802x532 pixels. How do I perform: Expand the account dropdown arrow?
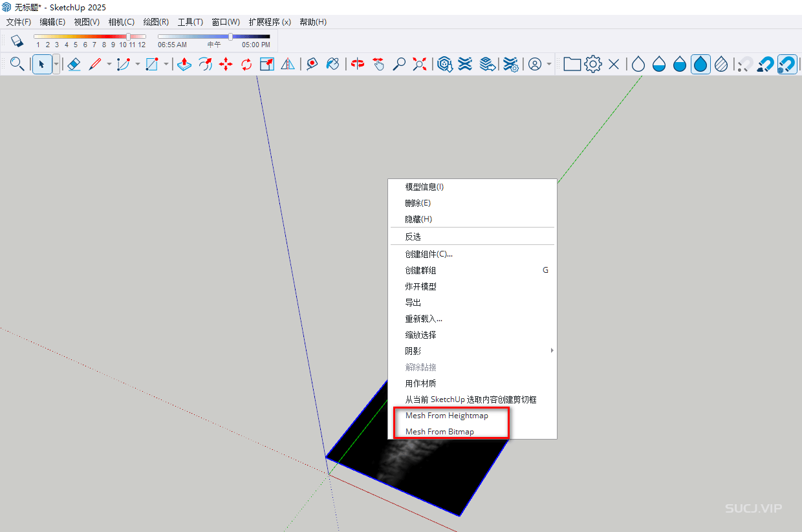coord(549,64)
